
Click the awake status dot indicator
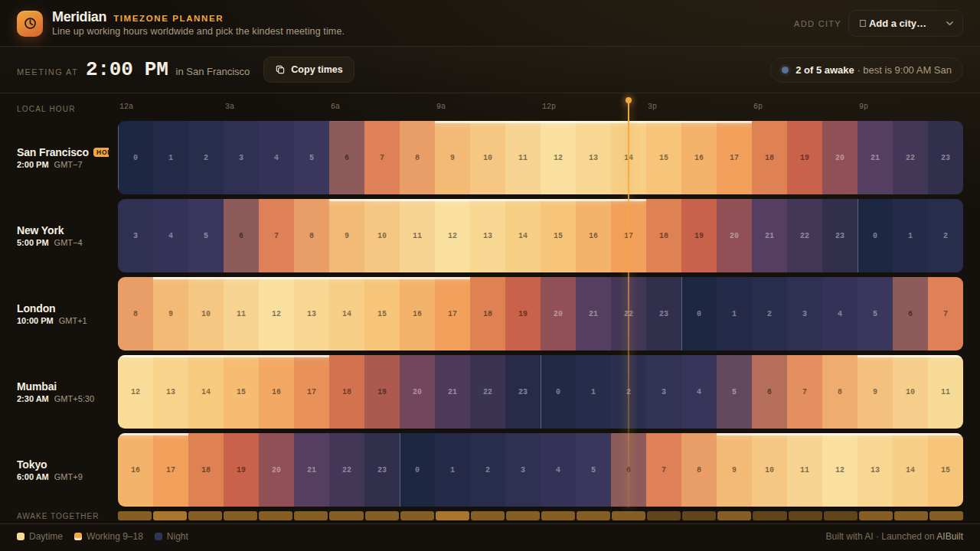pos(785,70)
